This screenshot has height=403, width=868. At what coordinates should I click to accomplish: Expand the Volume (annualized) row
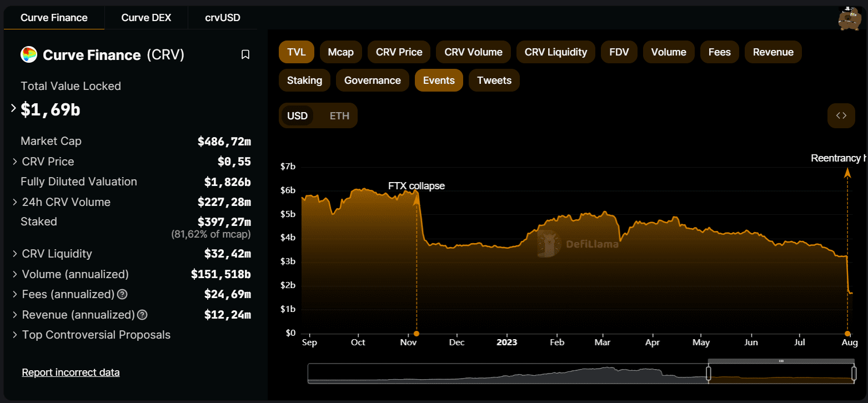[14, 274]
